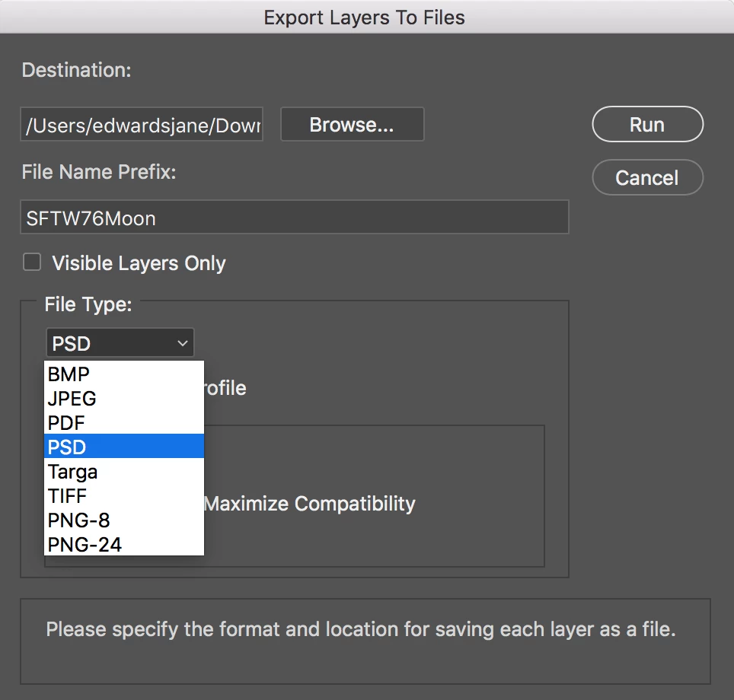
Task: Focus the Destination path field
Action: point(142,125)
